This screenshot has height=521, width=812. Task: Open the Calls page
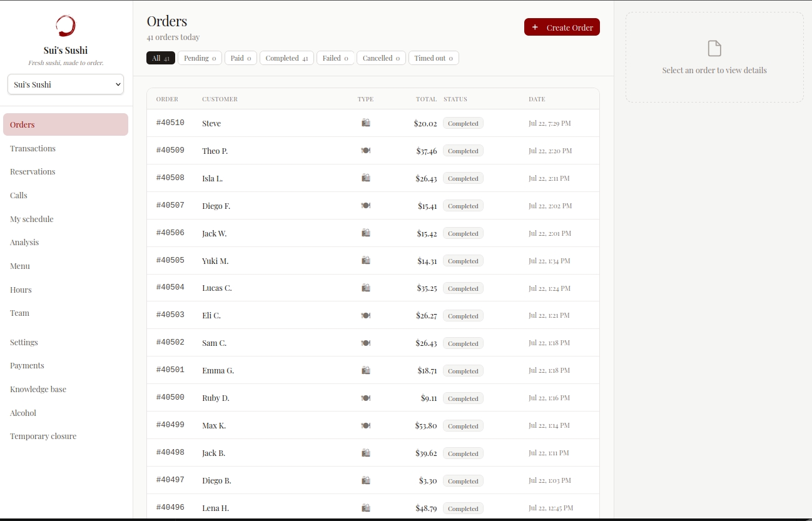(66, 195)
